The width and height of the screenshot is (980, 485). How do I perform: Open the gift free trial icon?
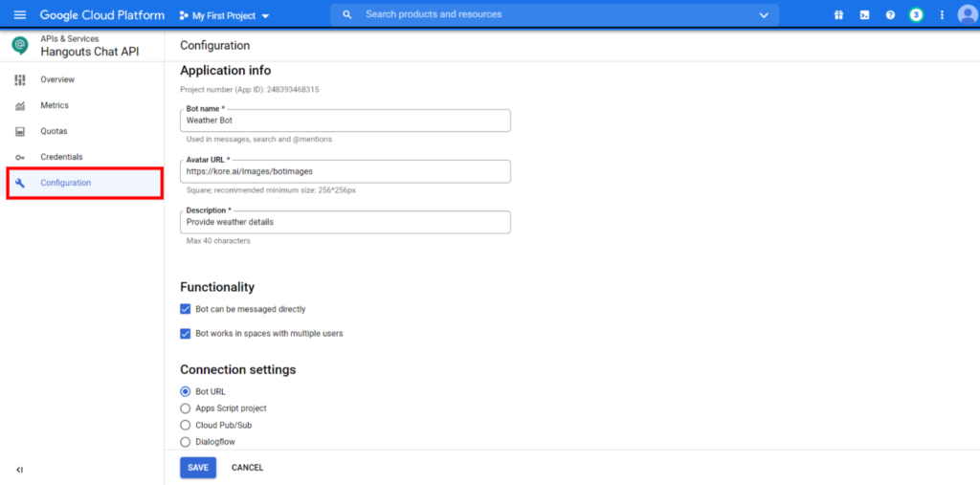coord(838,15)
